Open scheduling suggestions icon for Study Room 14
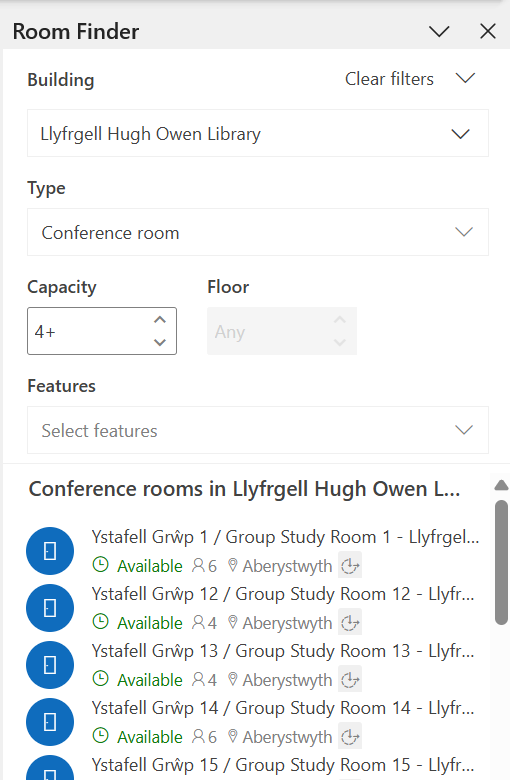The image size is (510, 780). pos(350,737)
